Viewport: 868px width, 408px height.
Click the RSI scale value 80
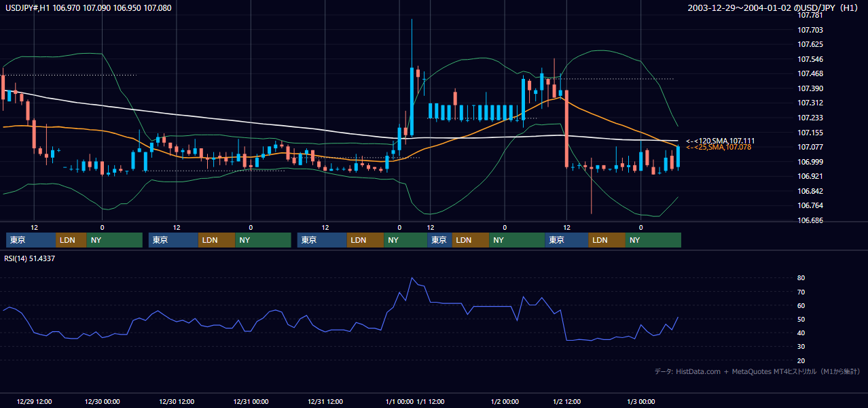pyautogui.click(x=801, y=278)
